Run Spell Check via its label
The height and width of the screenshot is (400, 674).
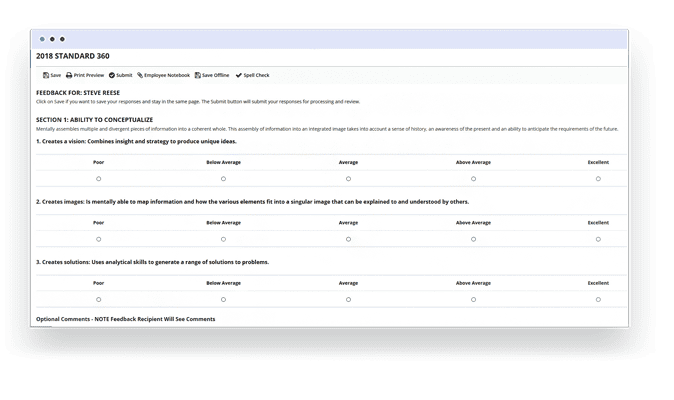pos(257,75)
